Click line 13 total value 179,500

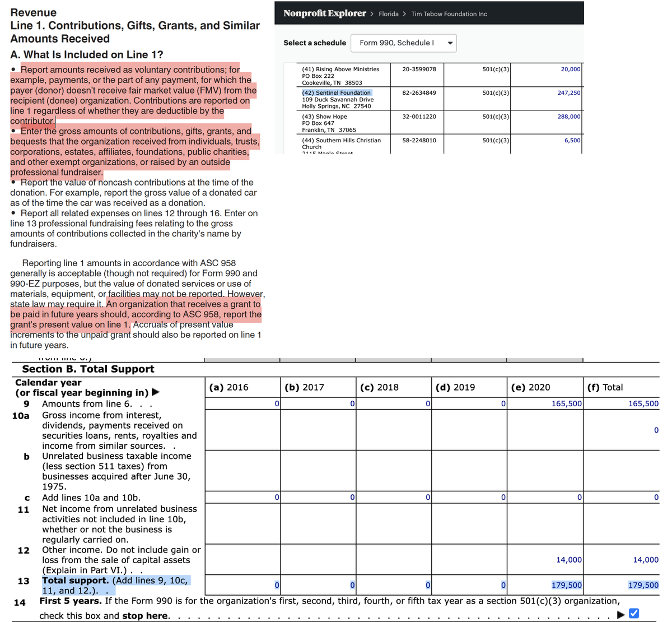point(643,585)
